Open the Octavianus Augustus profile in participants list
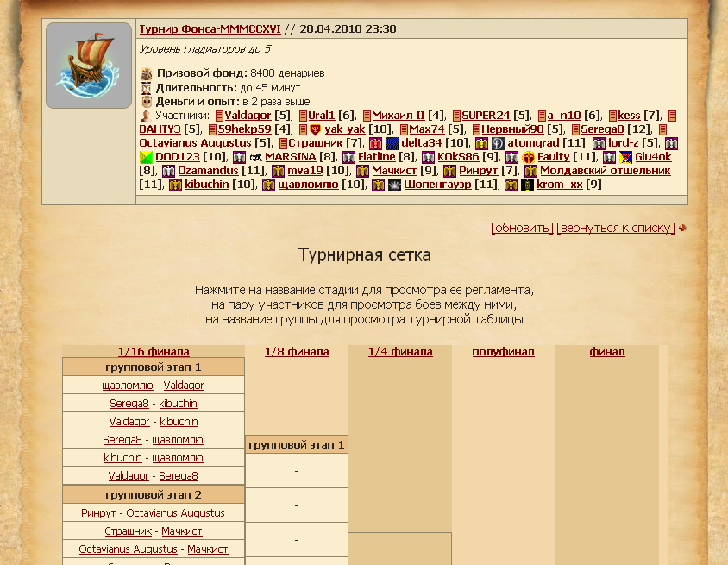 tap(195, 143)
